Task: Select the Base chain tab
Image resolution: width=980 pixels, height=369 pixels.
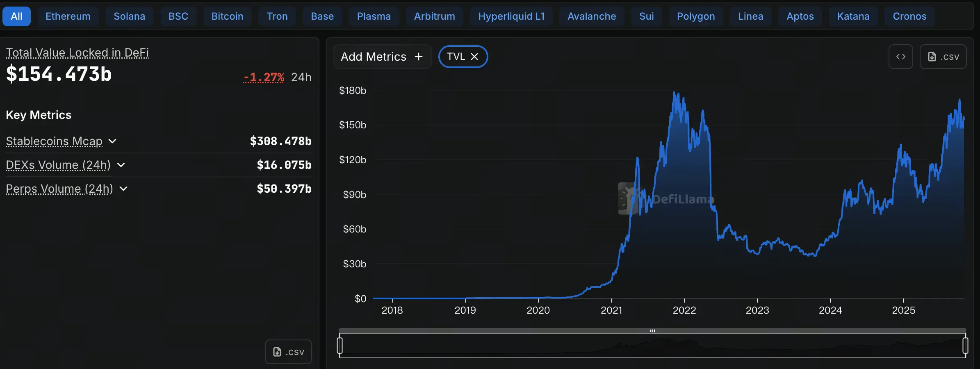Action: [x=322, y=16]
